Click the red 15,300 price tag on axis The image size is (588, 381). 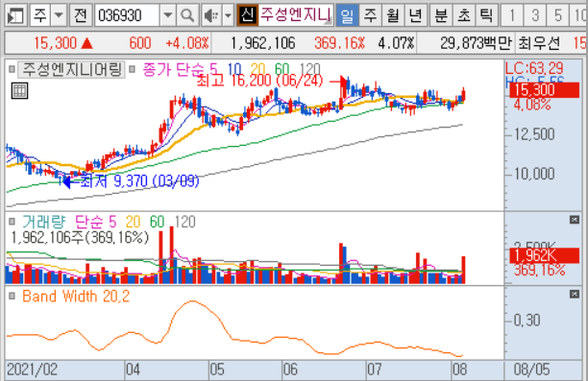click(544, 90)
